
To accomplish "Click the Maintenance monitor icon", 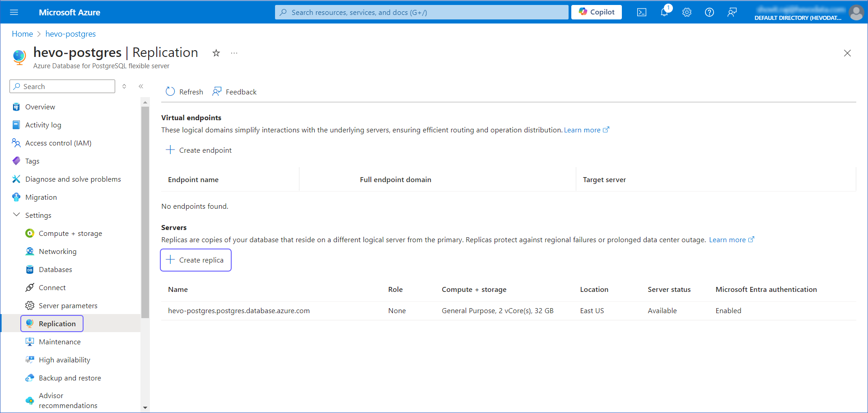I will pos(30,342).
